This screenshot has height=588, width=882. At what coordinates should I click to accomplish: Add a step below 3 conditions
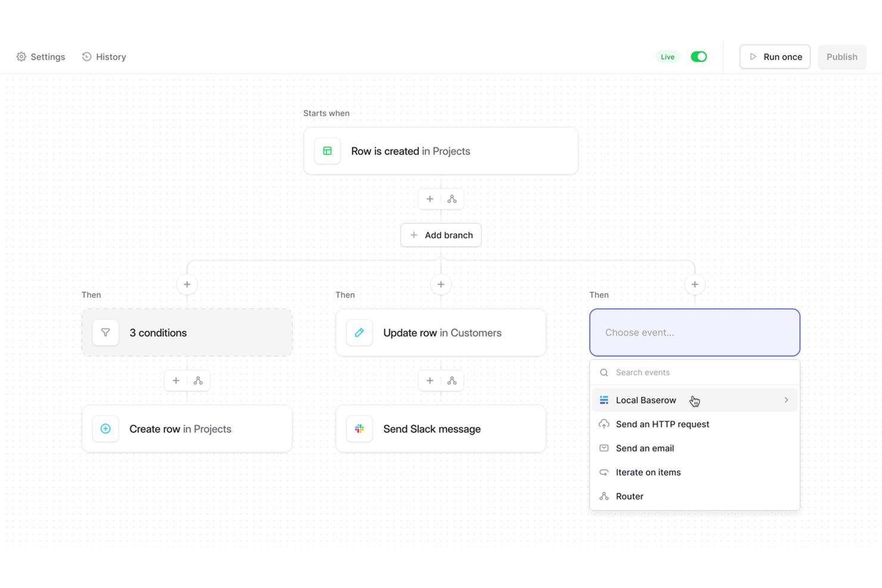click(x=176, y=381)
